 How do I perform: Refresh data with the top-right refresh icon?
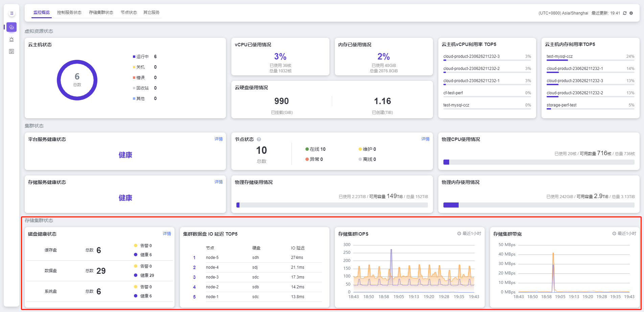[x=625, y=13]
